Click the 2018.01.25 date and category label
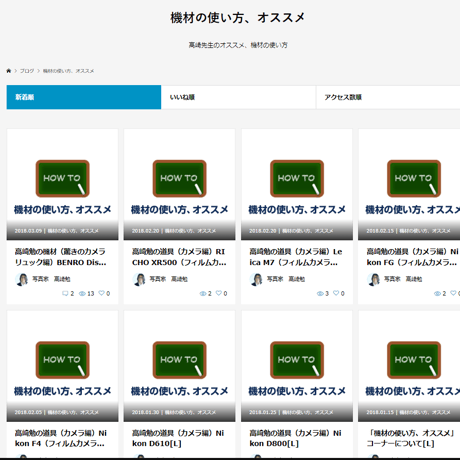The height and width of the screenshot is (460, 460). [x=291, y=412]
